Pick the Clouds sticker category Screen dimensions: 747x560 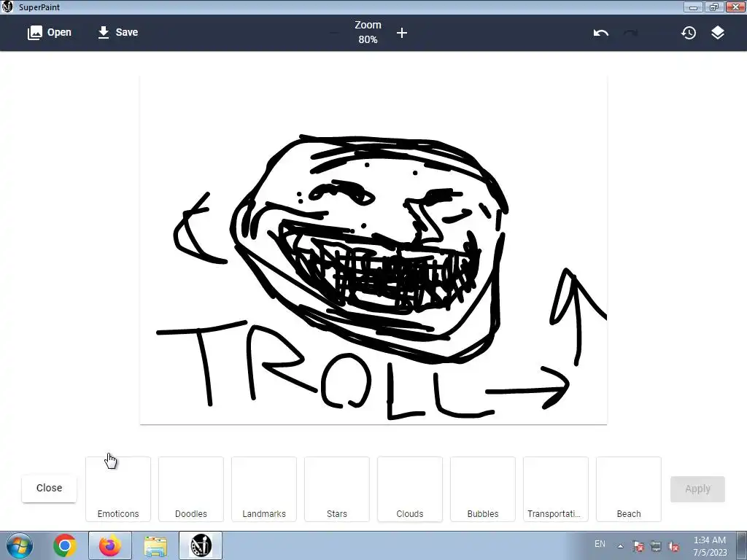pos(410,489)
